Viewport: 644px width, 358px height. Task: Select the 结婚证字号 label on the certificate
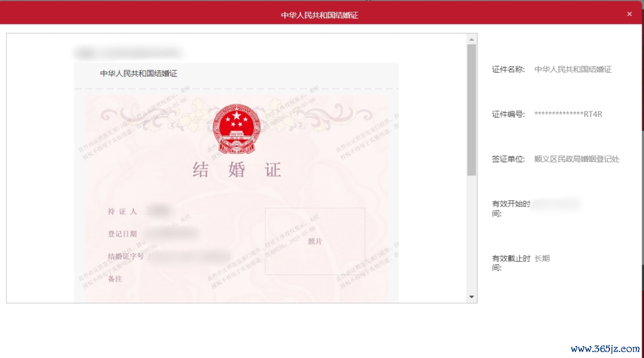[x=126, y=257]
